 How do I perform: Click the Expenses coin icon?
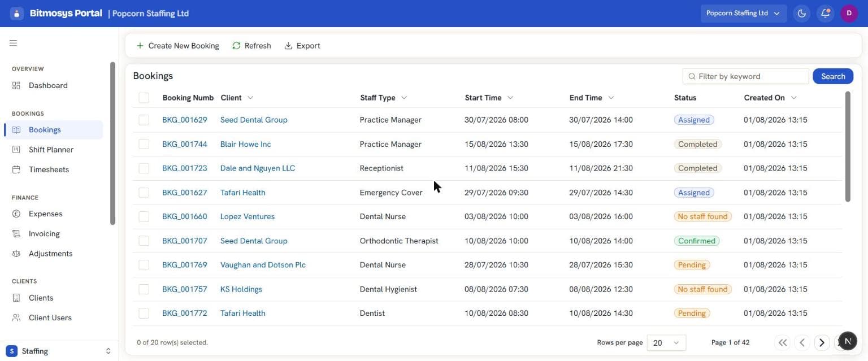(x=16, y=214)
